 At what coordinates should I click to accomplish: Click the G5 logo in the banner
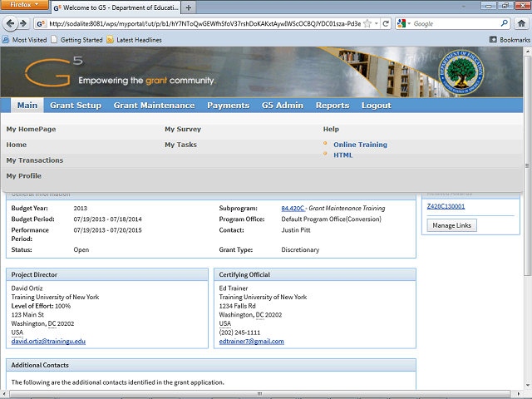coord(53,71)
